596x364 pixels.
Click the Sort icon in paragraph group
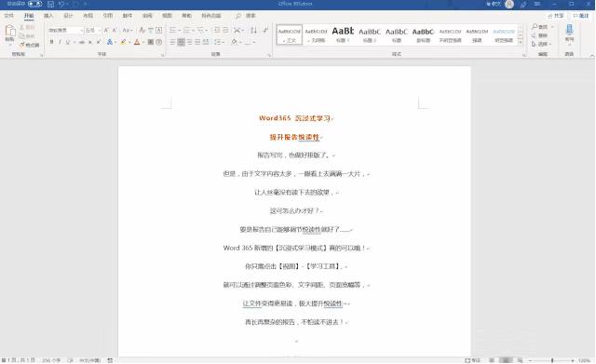click(253, 30)
